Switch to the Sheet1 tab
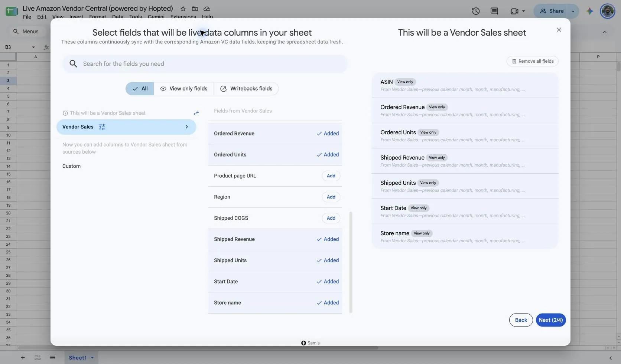This screenshot has height=364, width=621. click(78, 358)
